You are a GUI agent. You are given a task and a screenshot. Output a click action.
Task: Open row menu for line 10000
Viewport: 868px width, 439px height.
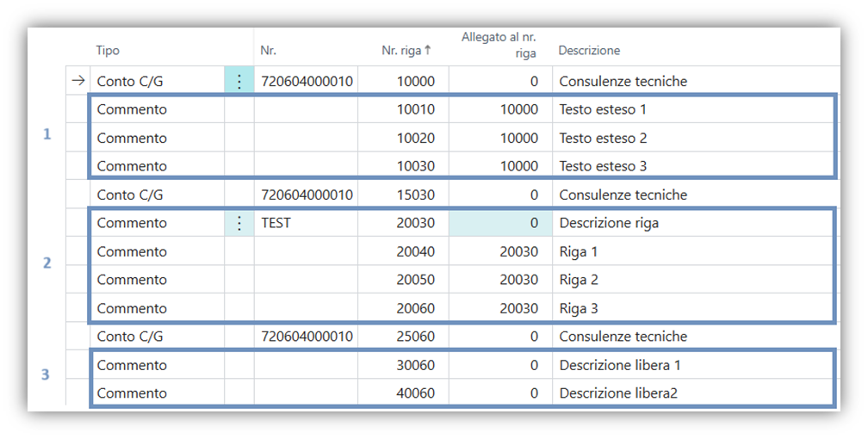(239, 81)
